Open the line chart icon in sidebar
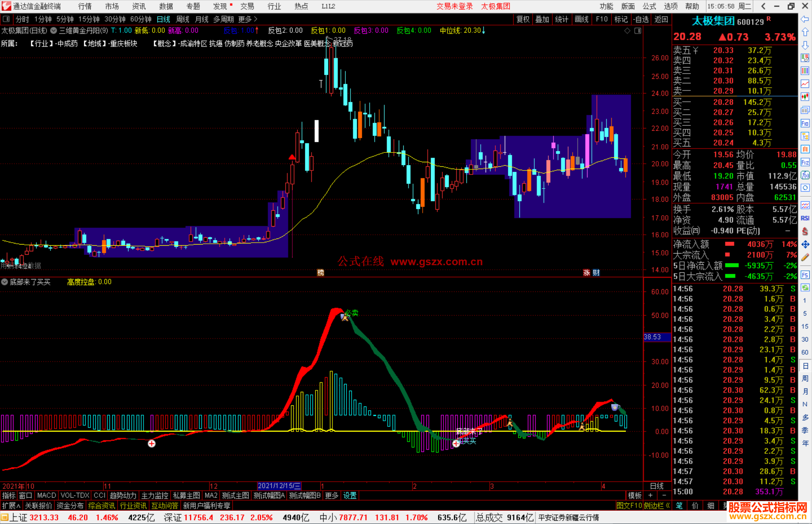Screen dimensions: 812x524 click(x=805, y=84)
